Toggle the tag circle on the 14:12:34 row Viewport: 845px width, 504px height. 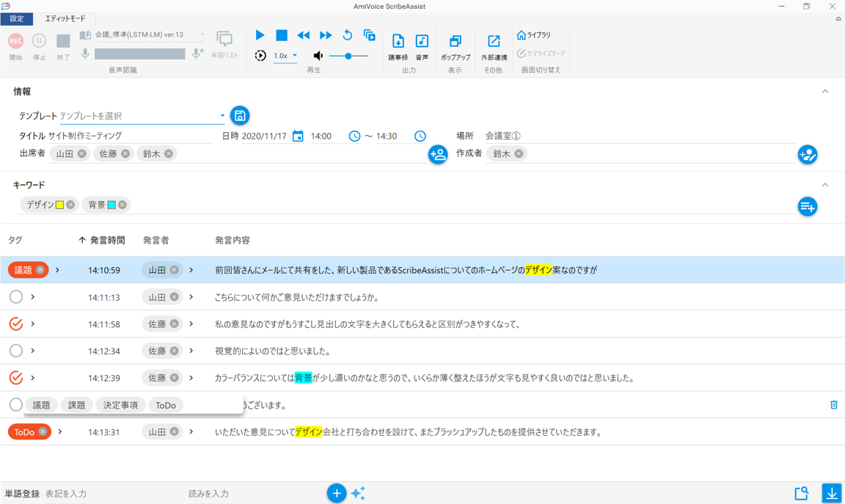(x=16, y=351)
